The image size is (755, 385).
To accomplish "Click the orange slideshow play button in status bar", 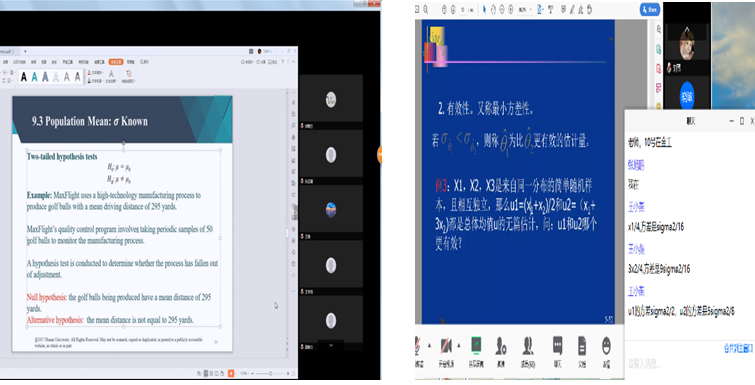I will click(231, 373).
